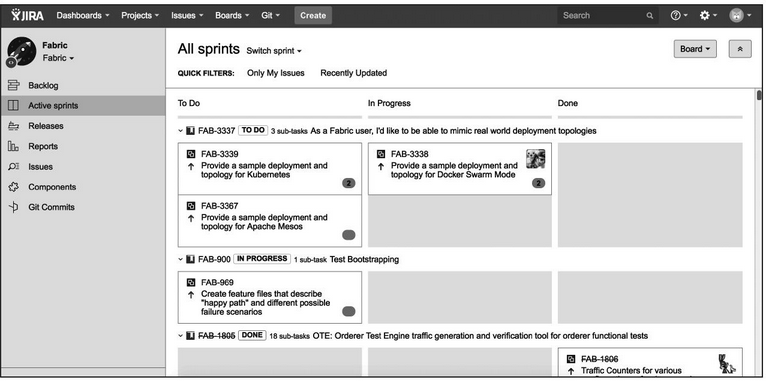Open parent issue link FAB-900
Viewport: 766px width, 381px height.
pos(214,259)
